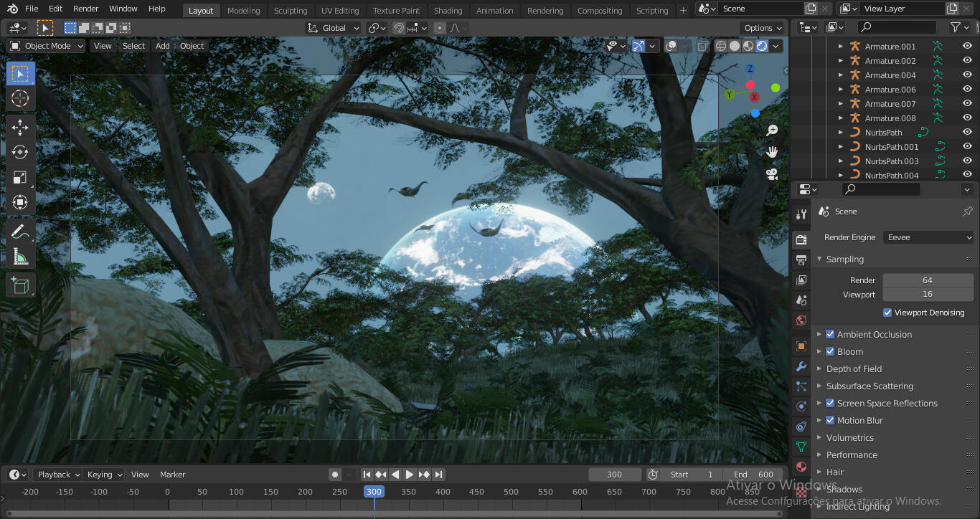This screenshot has height=519, width=980.
Task: Hide NurbsPath.003 using its eye icon
Action: pyautogui.click(x=967, y=161)
